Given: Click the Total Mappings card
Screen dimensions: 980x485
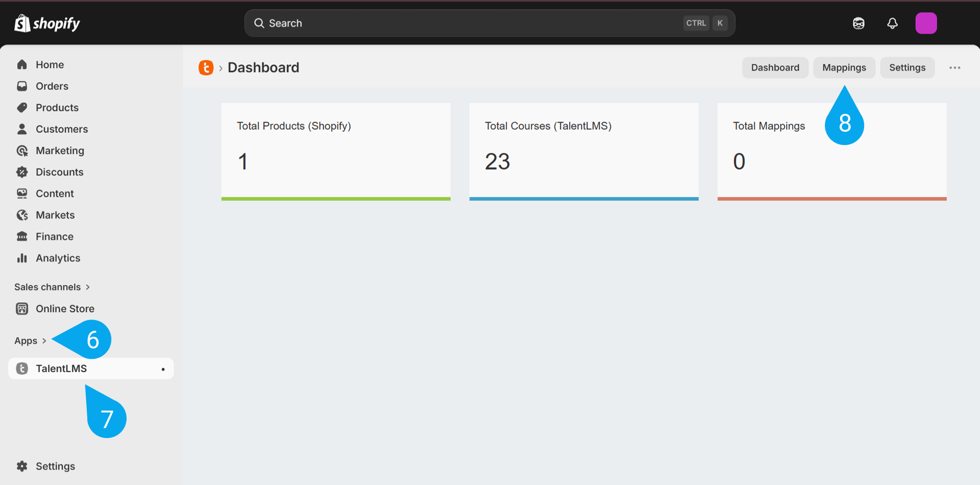Looking at the screenshot, I should tap(832, 152).
